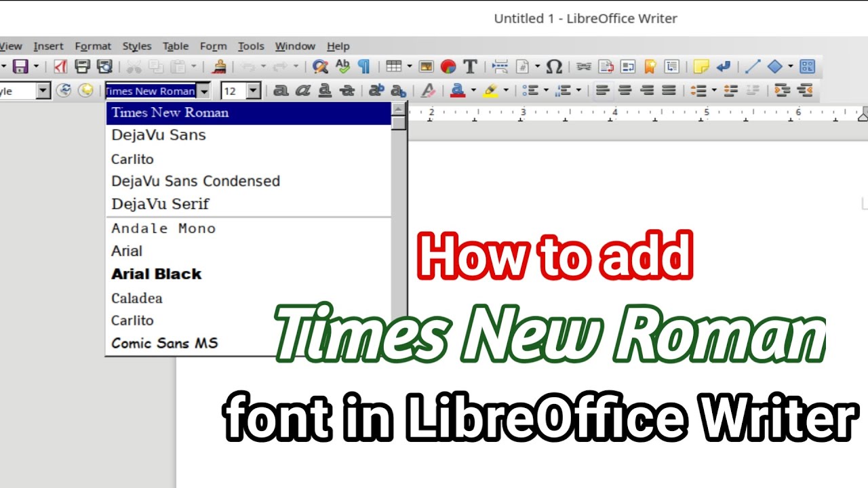Toggle Formatting Marks pilcrow icon
The width and height of the screenshot is (868, 488).
364,66
